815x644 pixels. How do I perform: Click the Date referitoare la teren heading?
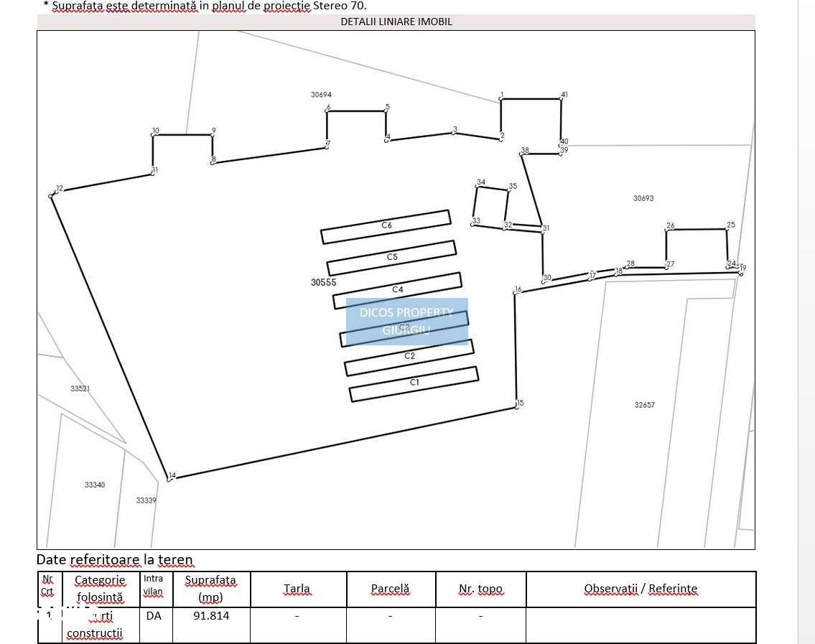coord(114,559)
